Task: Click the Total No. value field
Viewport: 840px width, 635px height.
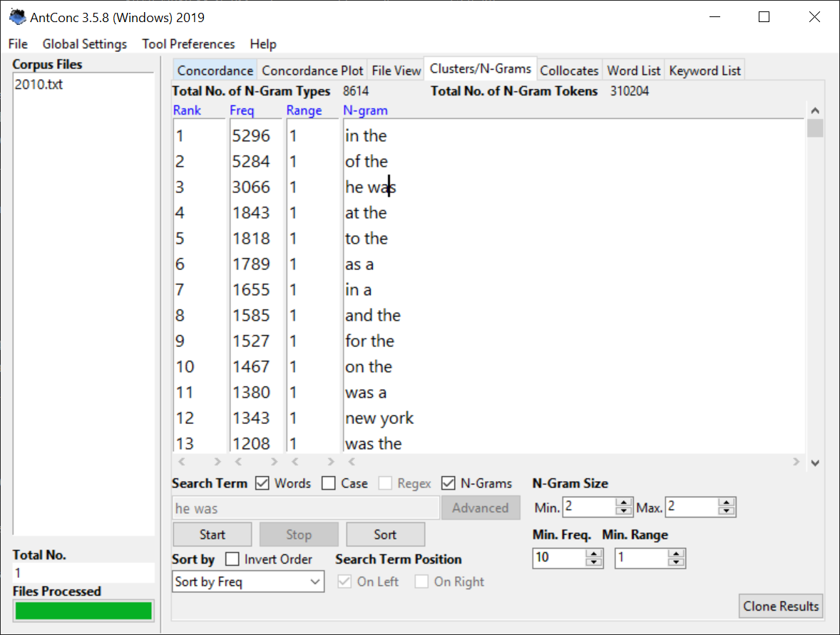Action: click(83, 573)
